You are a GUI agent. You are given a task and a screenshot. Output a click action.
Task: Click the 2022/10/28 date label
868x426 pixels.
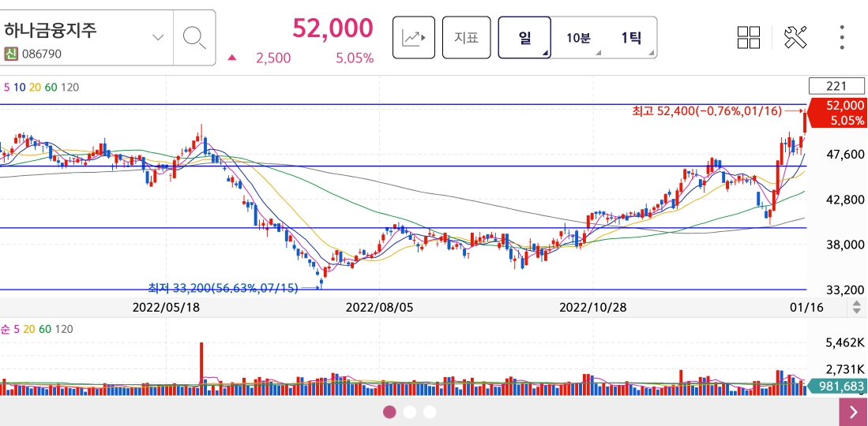(x=593, y=307)
